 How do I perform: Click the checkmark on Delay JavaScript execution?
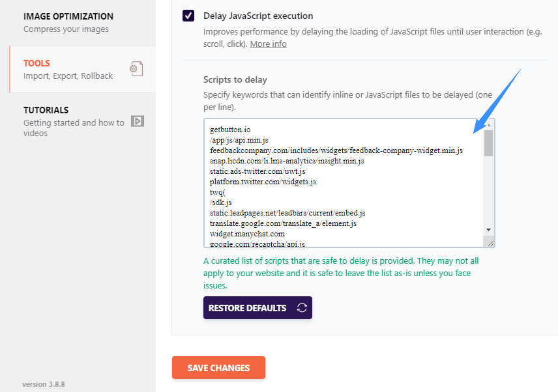tap(188, 16)
